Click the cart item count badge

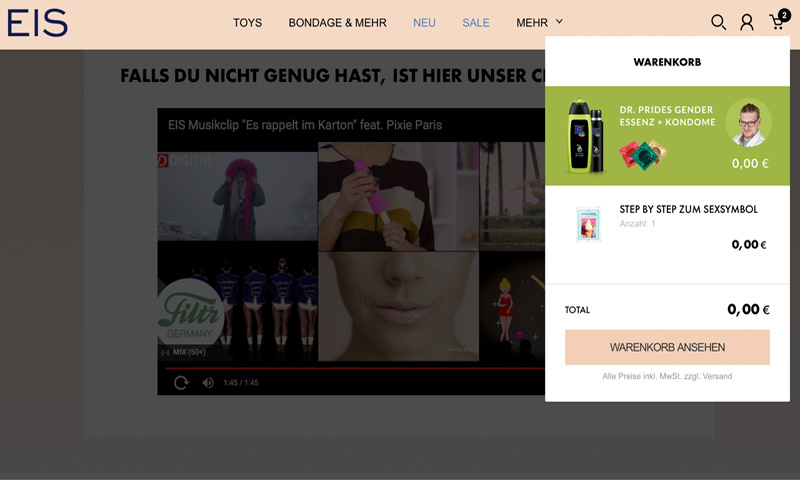784,15
